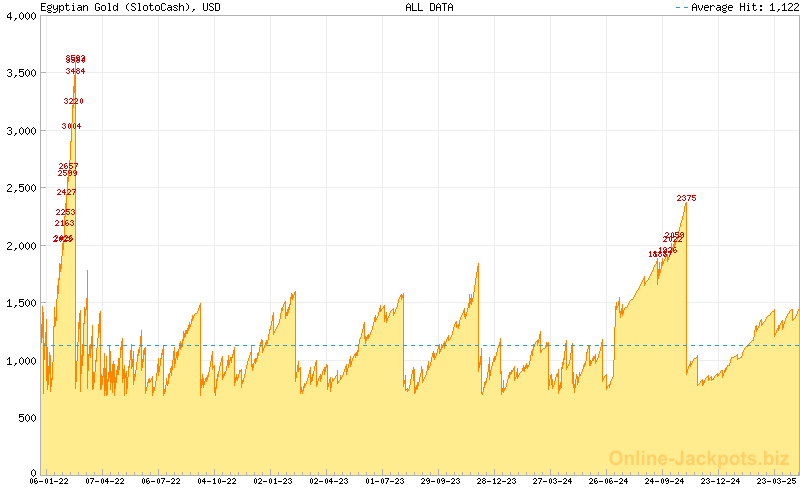Click the 23-03-25 date label
Screen dimensions: 800x490
point(774,481)
